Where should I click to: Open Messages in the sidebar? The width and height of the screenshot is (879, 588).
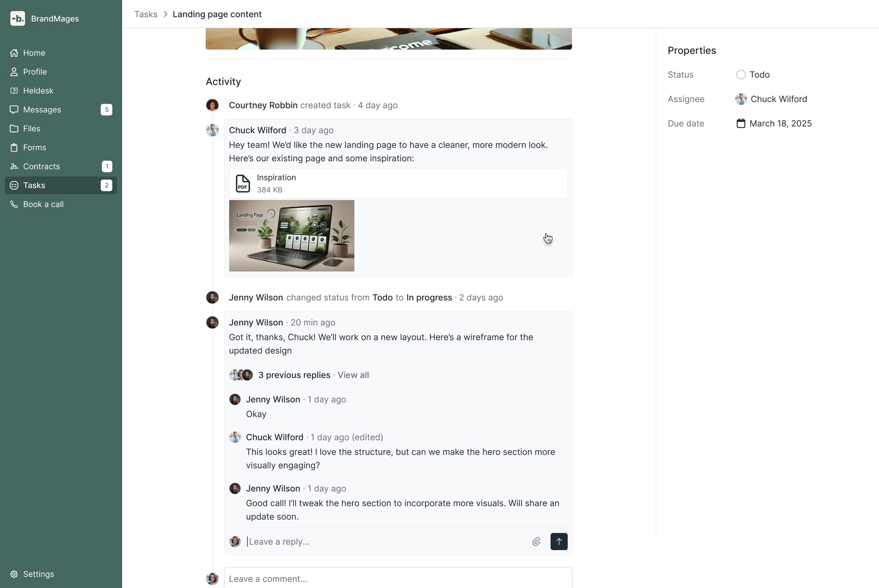click(x=42, y=109)
